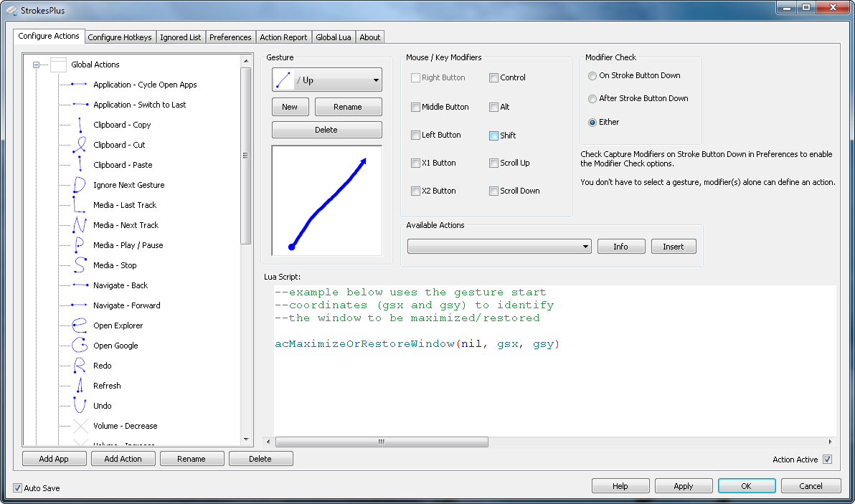This screenshot has height=504, width=855.
Task: Click the Open Google G gesture icon
Action: (80, 346)
